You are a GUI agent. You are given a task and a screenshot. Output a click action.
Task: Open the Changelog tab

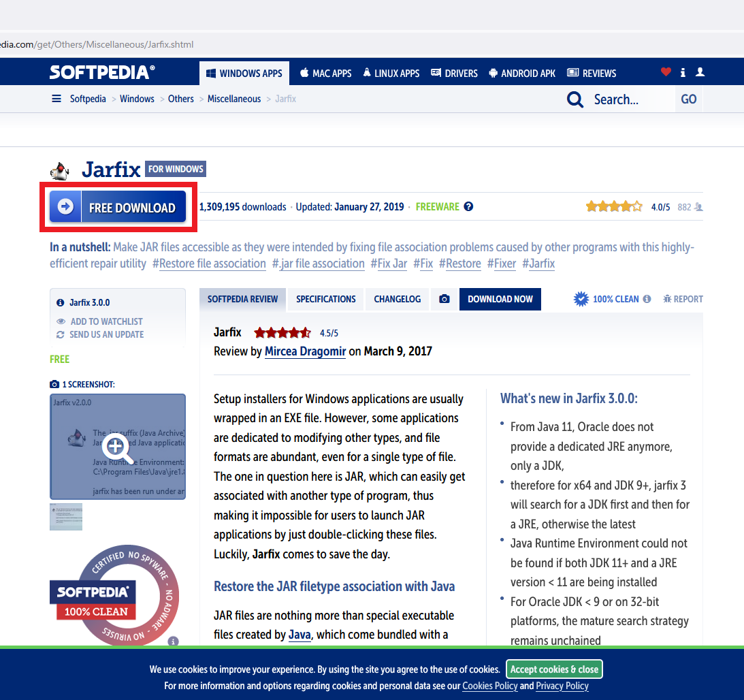point(398,299)
